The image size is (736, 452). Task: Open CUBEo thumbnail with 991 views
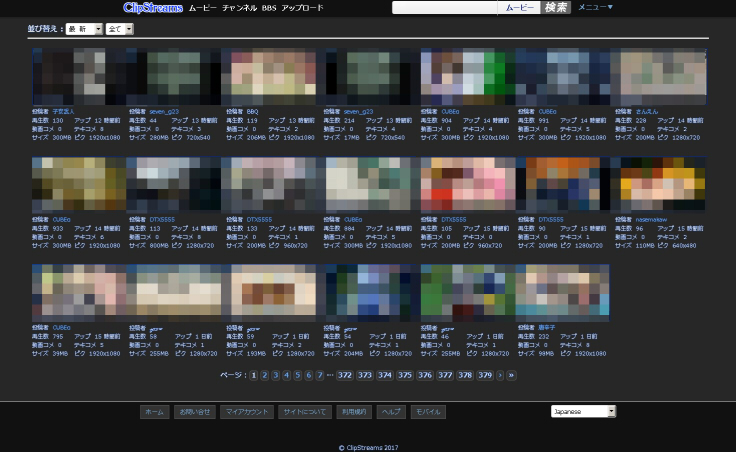[563, 77]
